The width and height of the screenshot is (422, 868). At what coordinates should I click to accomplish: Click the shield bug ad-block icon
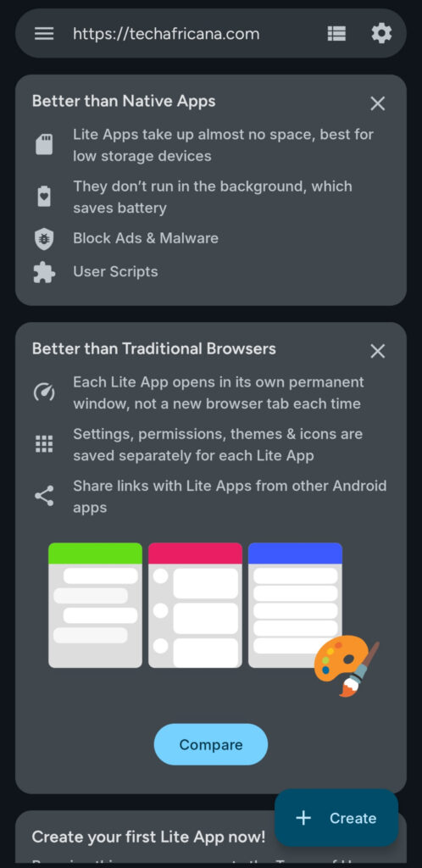coord(44,238)
